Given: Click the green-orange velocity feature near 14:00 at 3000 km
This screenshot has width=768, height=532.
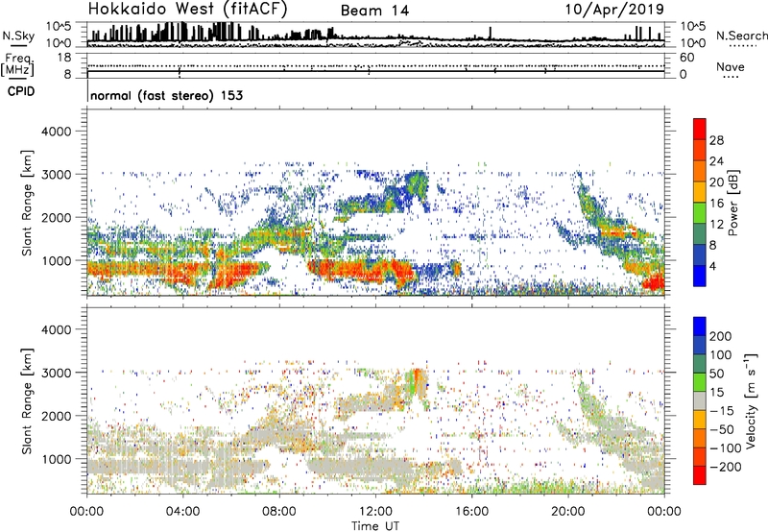Looking at the screenshot, I should pyautogui.click(x=416, y=383).
